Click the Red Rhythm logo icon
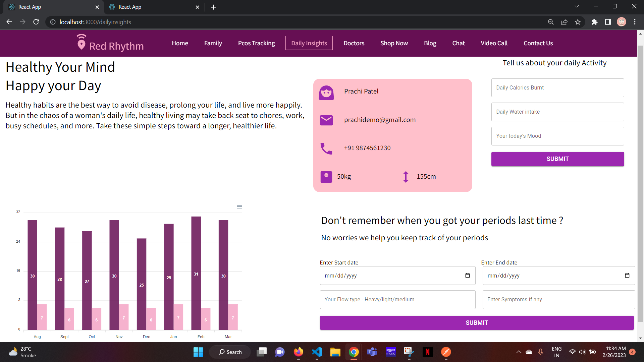This screenshot has width=644, height=362. pos(81,42)
